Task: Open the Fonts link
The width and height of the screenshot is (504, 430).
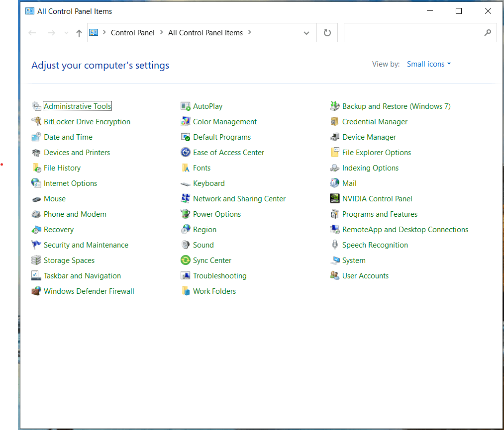Action: [x=202, y=168]
